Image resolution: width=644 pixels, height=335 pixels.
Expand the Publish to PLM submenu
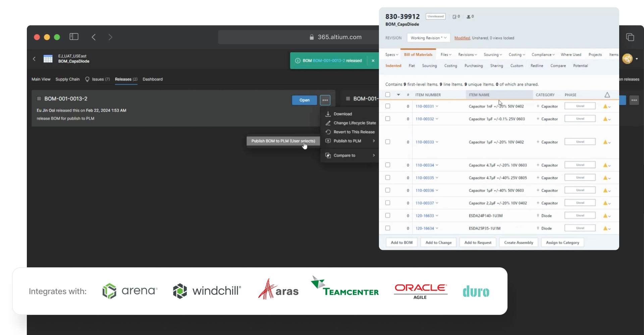(350, 141)
